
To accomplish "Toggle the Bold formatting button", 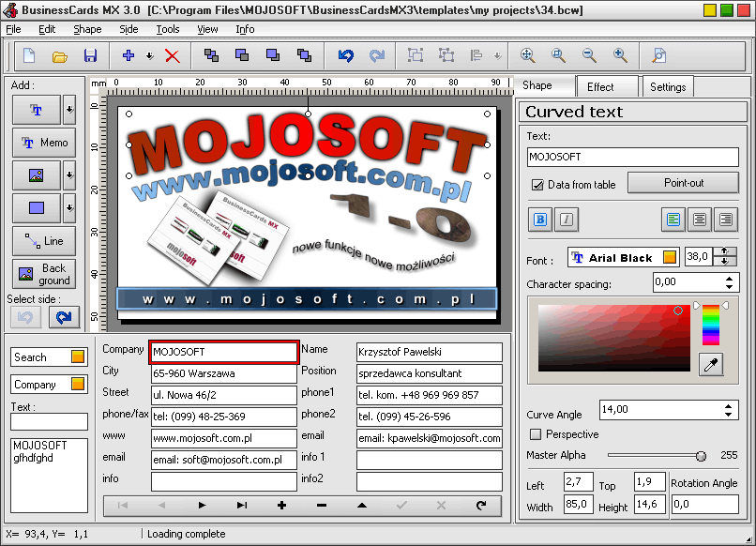I will click(540, 220).
